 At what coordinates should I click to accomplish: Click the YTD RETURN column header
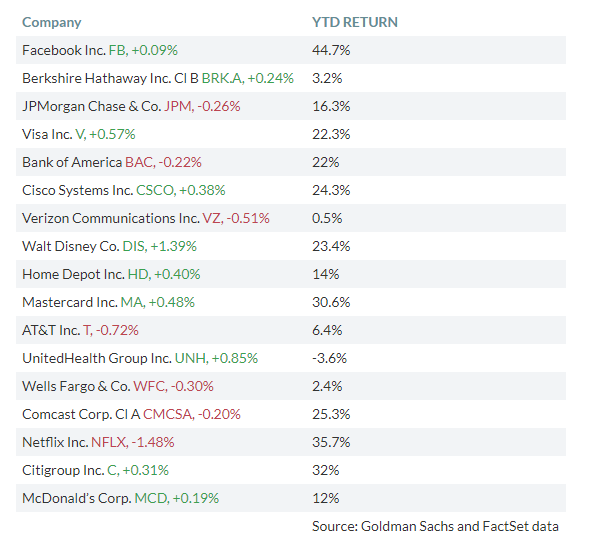pos(356,22)
